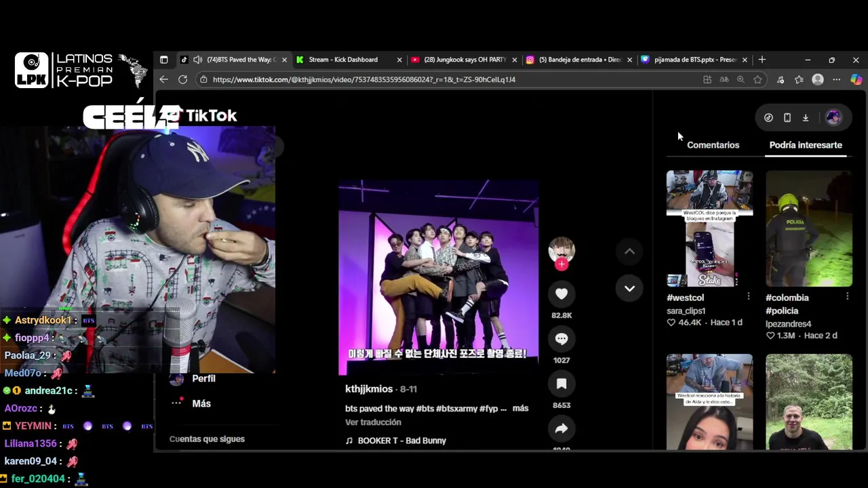Click the #btsxarmy hashtag in caption
This screenshot has height=488, width=868.
tap(456, 409)
